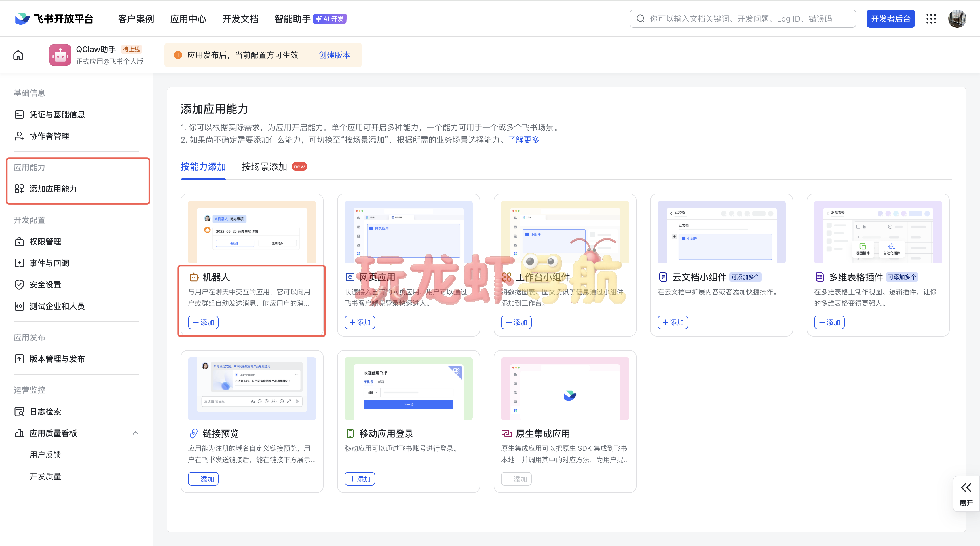Viewport: 980px width, 546px height.
Task: Click the 权限管理 lock icon
Action: (19, 242)
